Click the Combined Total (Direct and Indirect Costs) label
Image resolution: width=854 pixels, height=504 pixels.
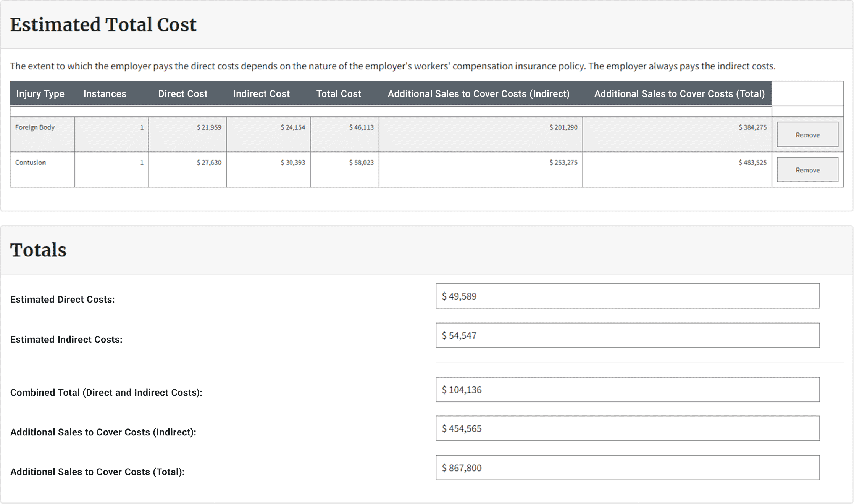click(106, 393)
